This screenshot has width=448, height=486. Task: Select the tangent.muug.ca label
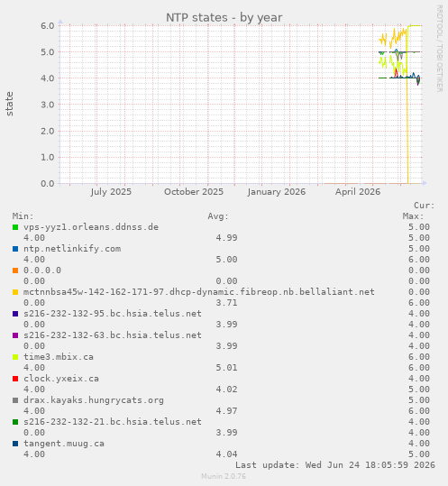(x=64, y=444)
